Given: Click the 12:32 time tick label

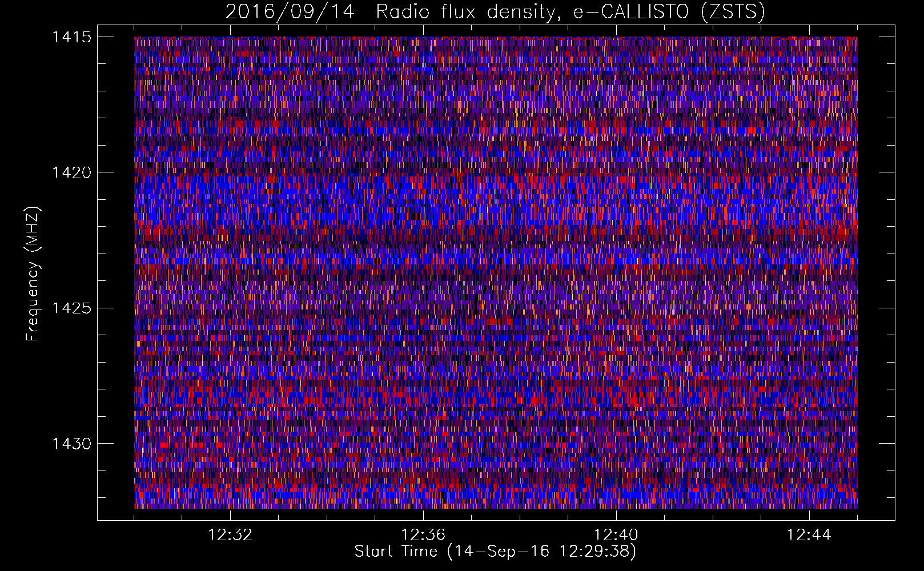Looking at the screenshot, I should click(x=230, y=535).
